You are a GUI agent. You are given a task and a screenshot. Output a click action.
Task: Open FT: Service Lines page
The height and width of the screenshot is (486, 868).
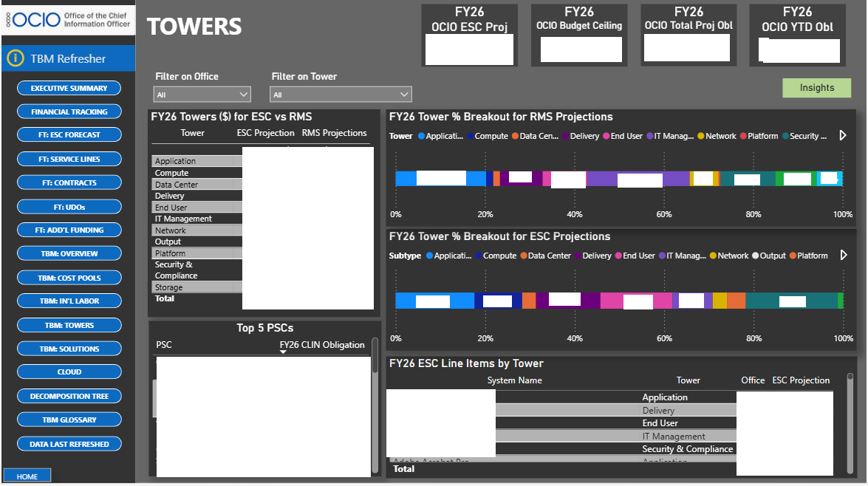(x=69, y=159)
